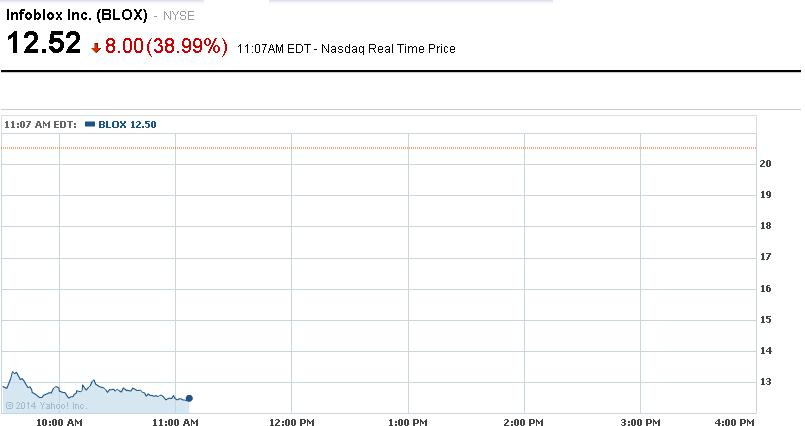805x426 pixels.
Task: Select the Infoblox Inc. (BLOX) company title
Action: [x=78, y=16]
